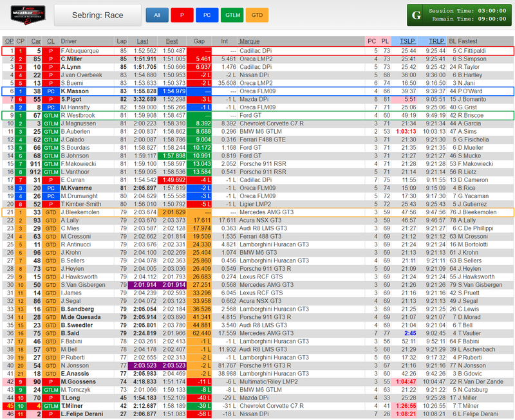Sort by the Best lap column header

[x=172, y=41]
